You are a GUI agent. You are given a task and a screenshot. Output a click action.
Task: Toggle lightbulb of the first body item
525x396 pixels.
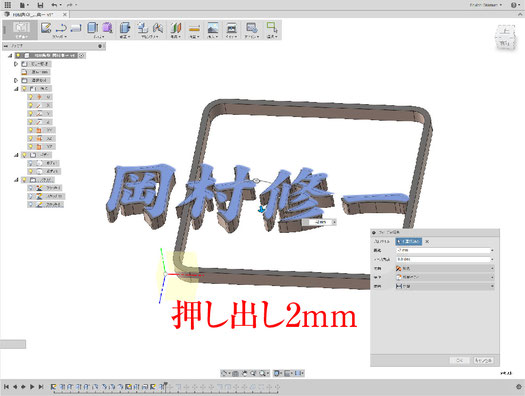point(30,163)
